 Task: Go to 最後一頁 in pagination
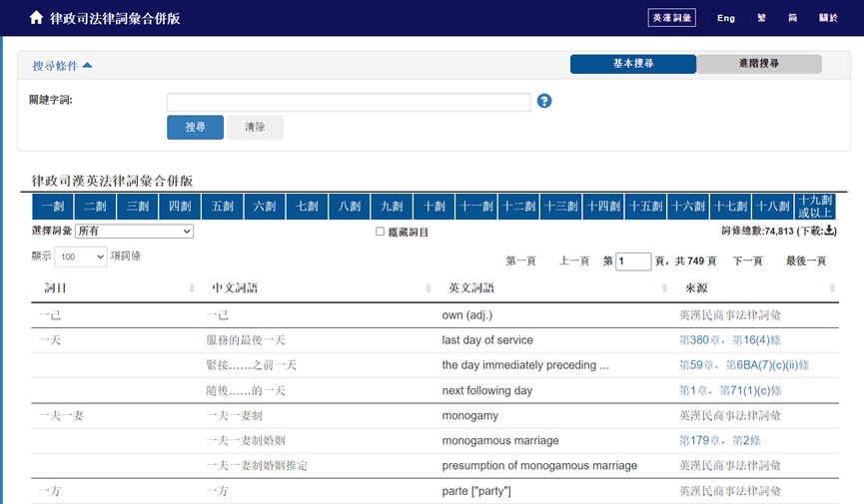pos(806,261)
